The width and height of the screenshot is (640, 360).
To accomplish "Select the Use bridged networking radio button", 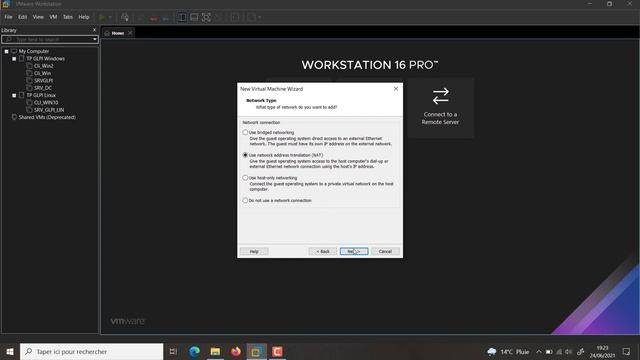I will point(245,132).
